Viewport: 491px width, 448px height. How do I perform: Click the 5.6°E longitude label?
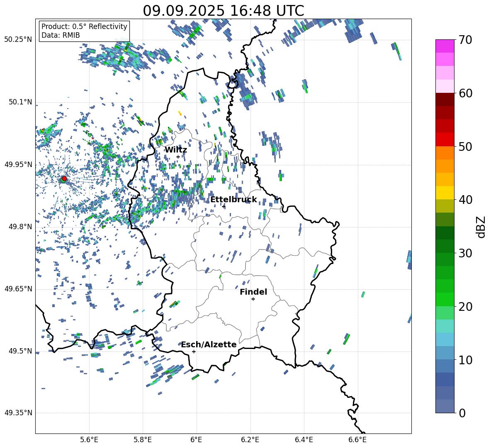click(89, 440)
